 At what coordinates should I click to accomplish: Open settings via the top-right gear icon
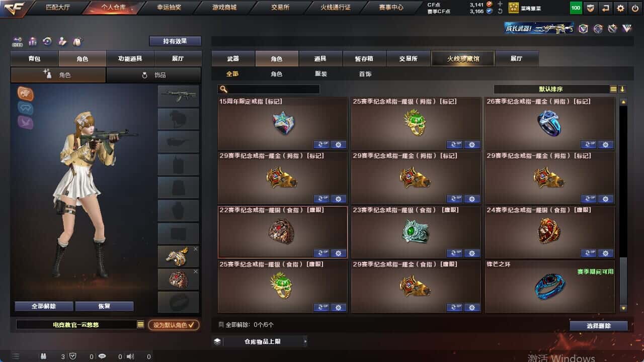pyautogui.click(x=620, y=8)
